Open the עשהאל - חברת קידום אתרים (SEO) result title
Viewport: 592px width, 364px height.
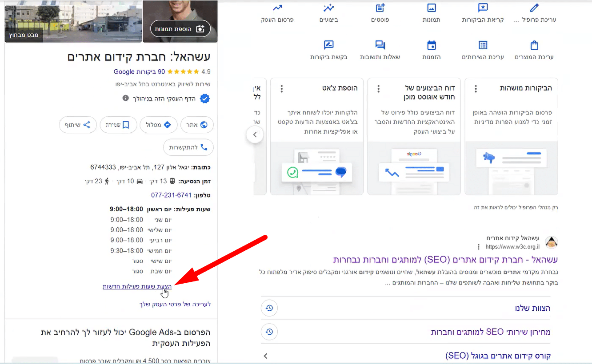click(x=445, y=260)
